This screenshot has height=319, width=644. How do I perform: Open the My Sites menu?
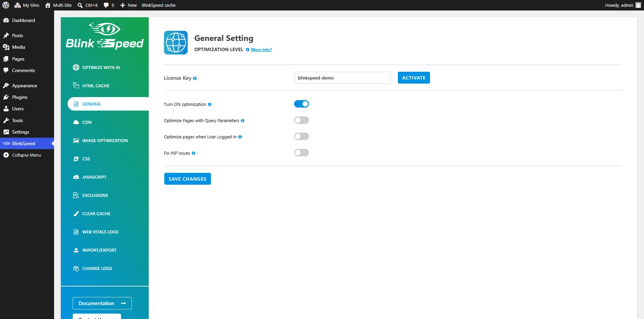click(27, 5)
